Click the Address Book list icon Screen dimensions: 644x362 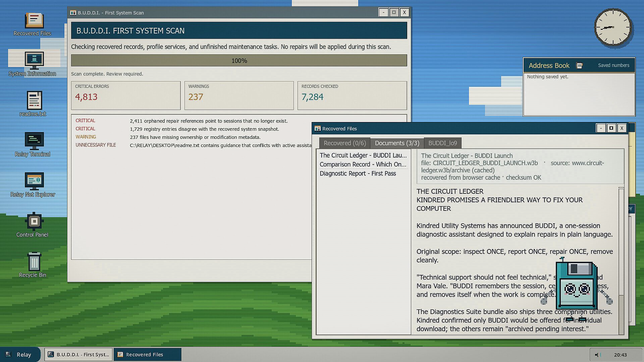coord(579,66)
